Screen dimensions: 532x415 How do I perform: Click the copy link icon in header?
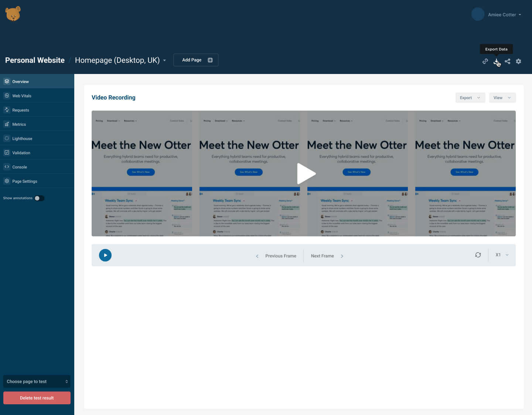click(485, 61)
